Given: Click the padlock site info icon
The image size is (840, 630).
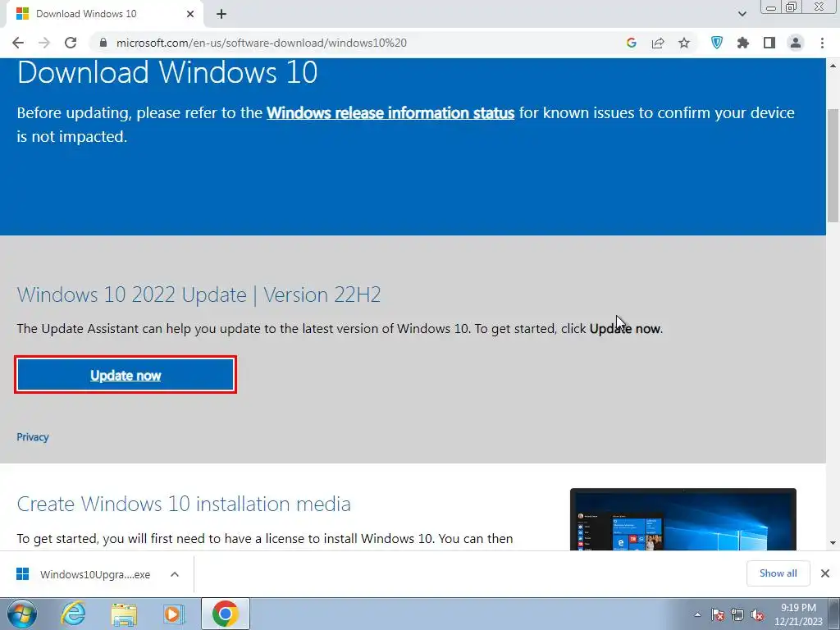Looking at the screenshot, I should [103, 43].
